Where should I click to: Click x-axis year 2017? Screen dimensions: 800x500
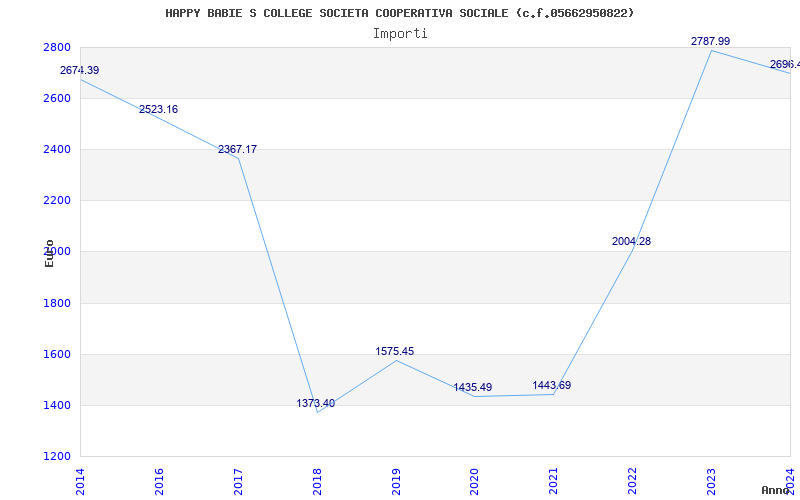point(238,481)
